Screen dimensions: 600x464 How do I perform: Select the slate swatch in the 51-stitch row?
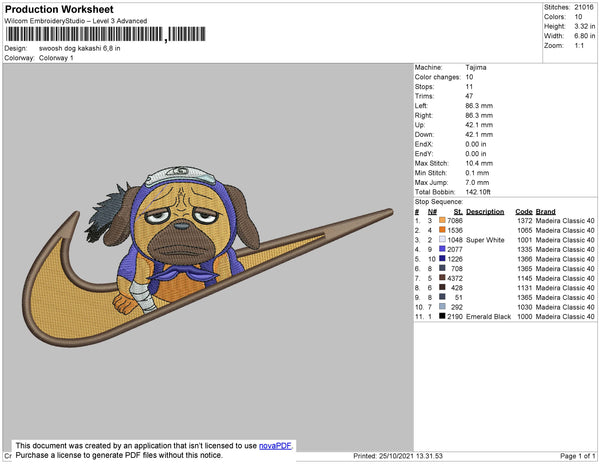tap(442, 297)
